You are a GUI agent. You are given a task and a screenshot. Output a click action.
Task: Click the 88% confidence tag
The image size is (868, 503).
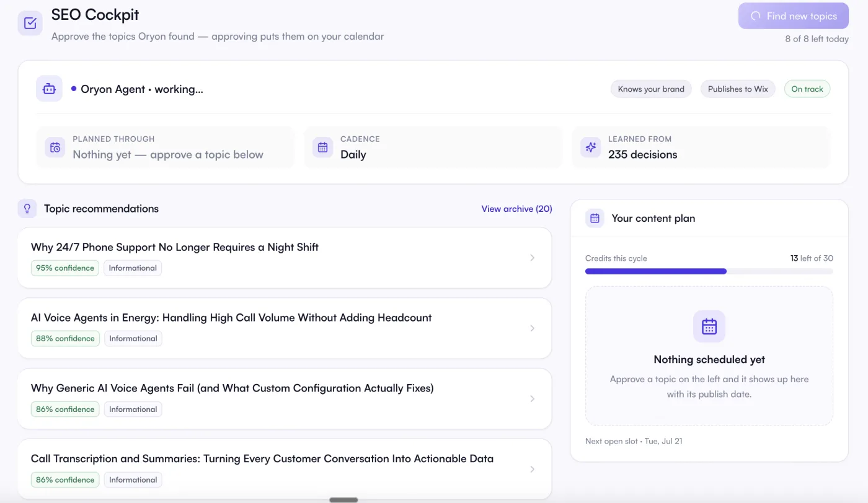coord(65,339)
